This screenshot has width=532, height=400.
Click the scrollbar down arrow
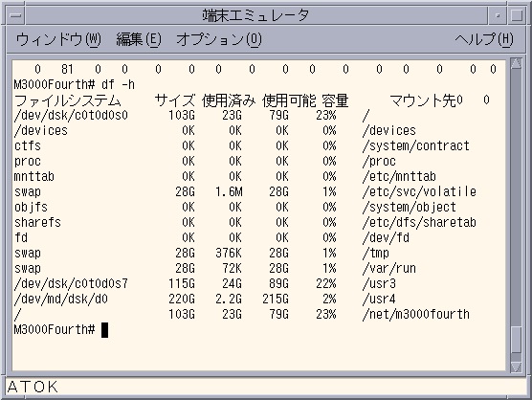pos(516,367)
